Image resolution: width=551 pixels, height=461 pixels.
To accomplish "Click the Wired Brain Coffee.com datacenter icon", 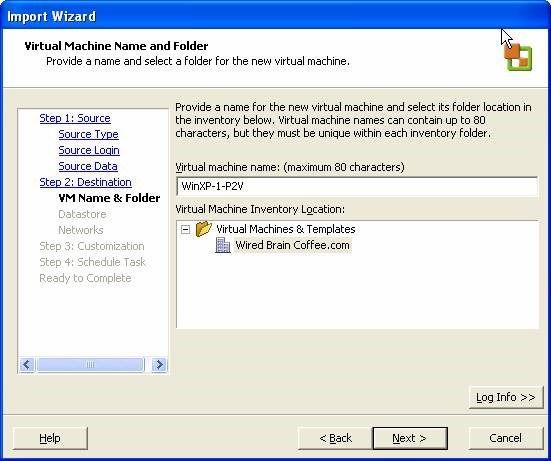I will click(222, 245).
